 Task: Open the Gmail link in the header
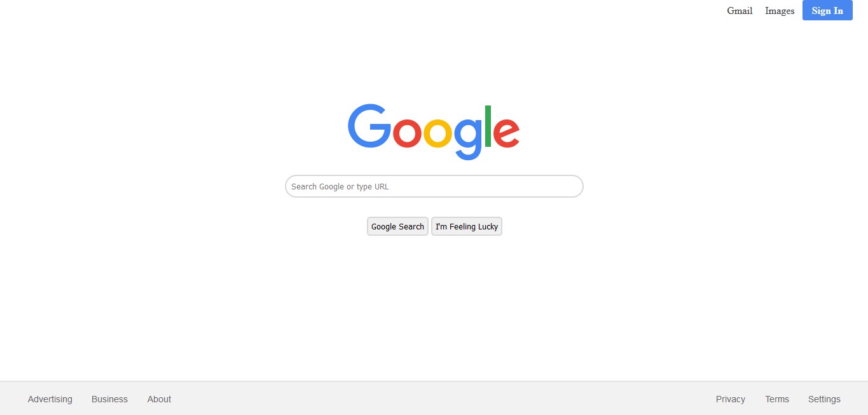pyautogui.click(x=740, y=11)
